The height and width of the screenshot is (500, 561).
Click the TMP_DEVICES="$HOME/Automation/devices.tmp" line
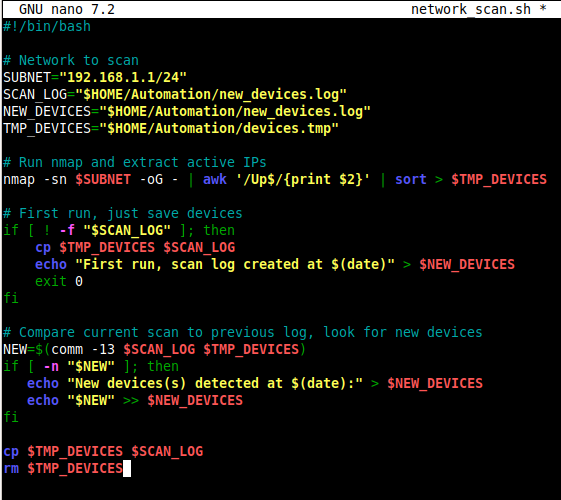[171, 128]
